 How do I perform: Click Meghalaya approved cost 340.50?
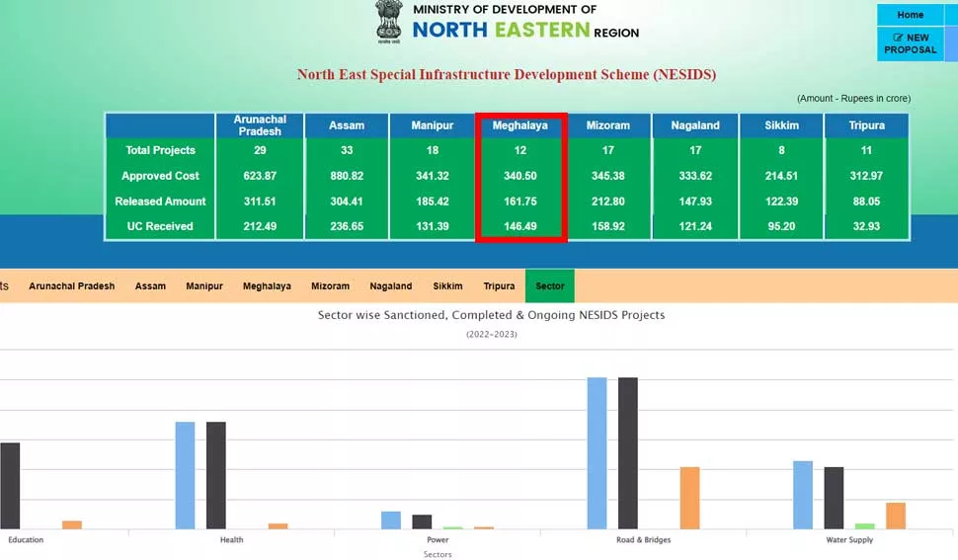click(519, 176)
